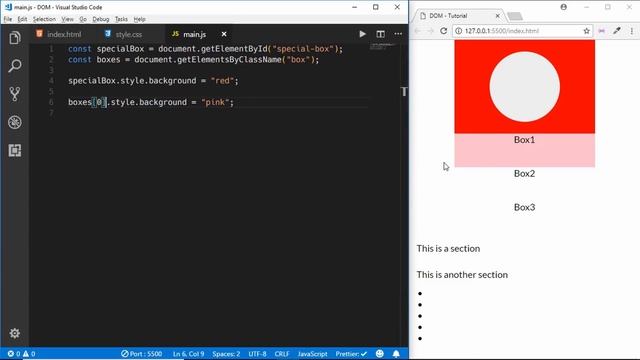Image resolution: width=640 pixels, height=360 pixels.
Task: Change indentation via Spaces: 2
Action: coord(226,354)
